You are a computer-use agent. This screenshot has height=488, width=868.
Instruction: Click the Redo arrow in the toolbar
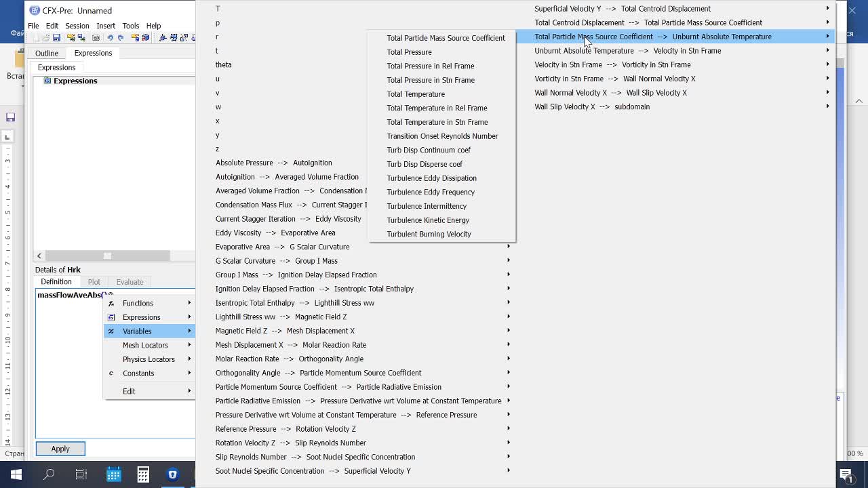pyautogui.click(x=121, y=38)
